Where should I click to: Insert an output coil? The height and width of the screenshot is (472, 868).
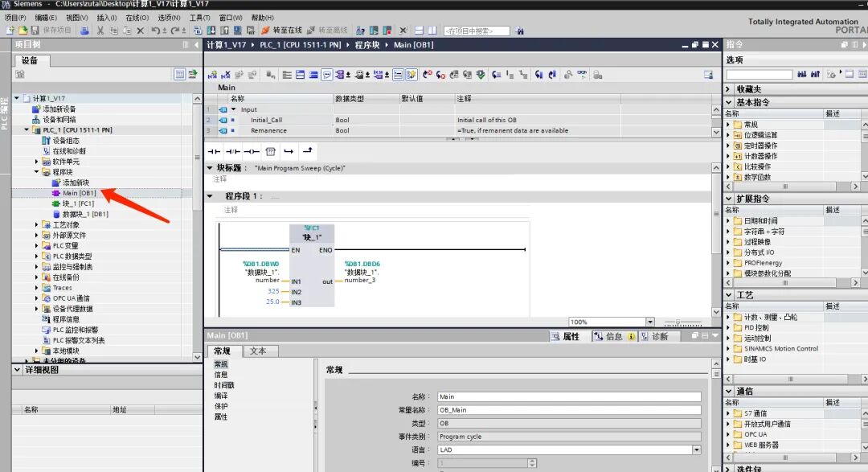(x=252, y=151)
